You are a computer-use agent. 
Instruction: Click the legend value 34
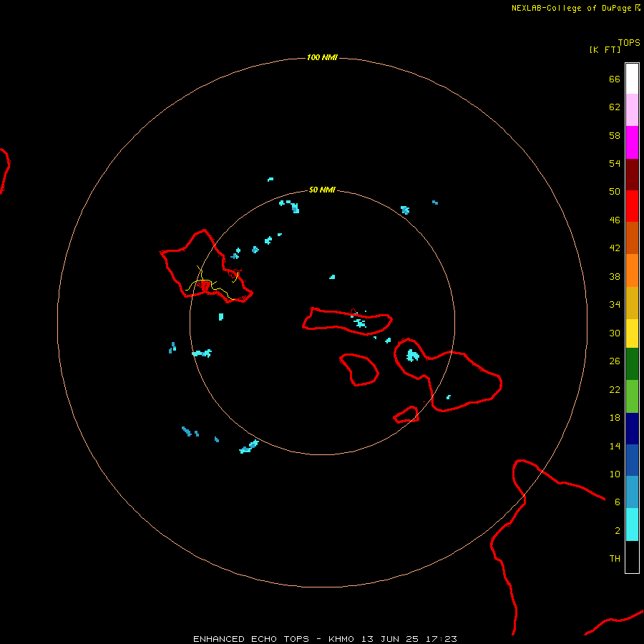[615, 304]
